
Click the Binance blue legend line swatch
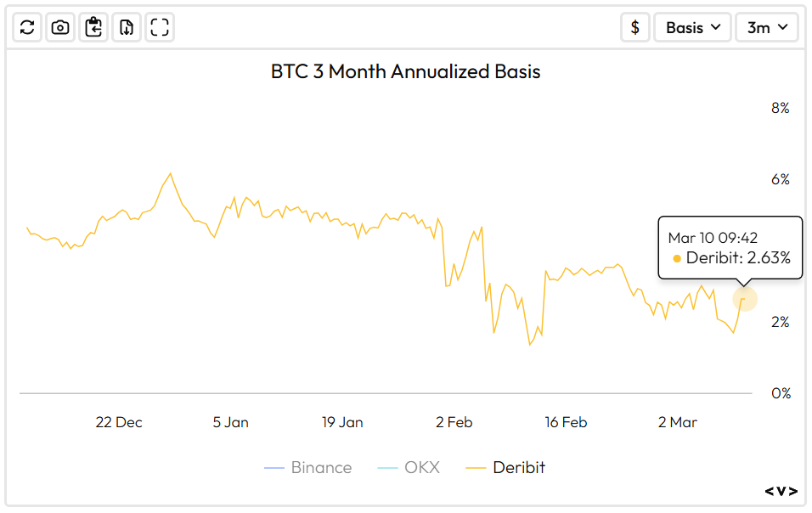pyautogui.click(x=274, y=468)
